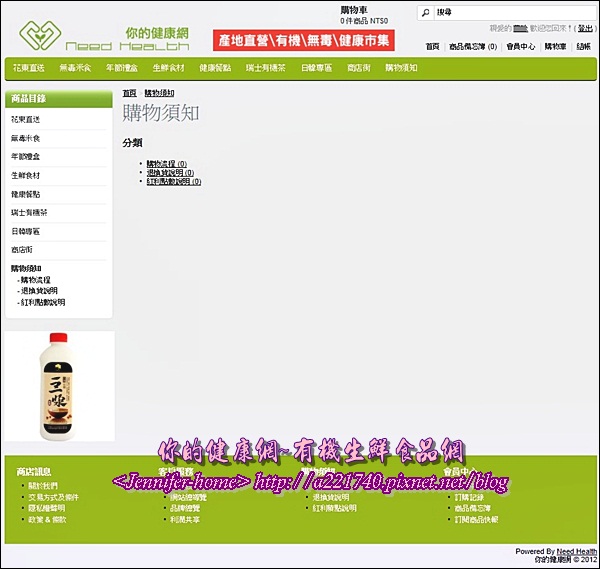The width and height of the screenshot is (600, 569).
Task: Open 訂閱商品快報 footer link
Action: click(x=476, y=520)
